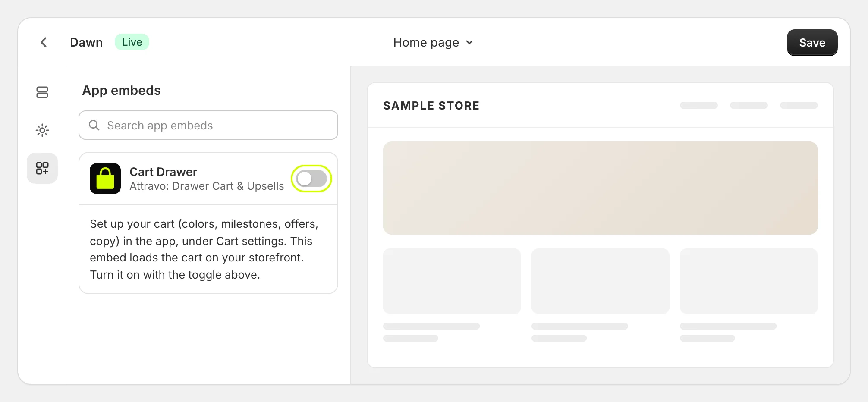868x402 pixels.
Task: Select the App embeds sidebar icon
Action: (x=42, y=168)
